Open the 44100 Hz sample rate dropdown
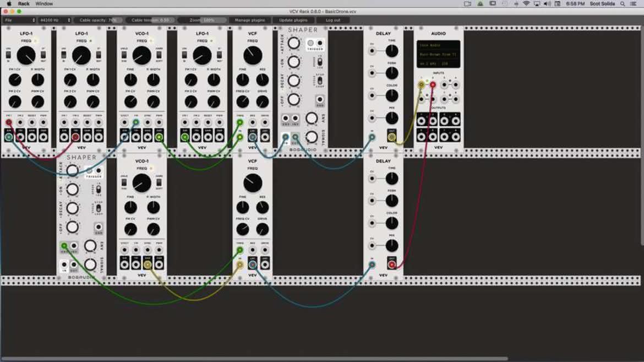Viewport: 644px width, 362px height. 54,20
